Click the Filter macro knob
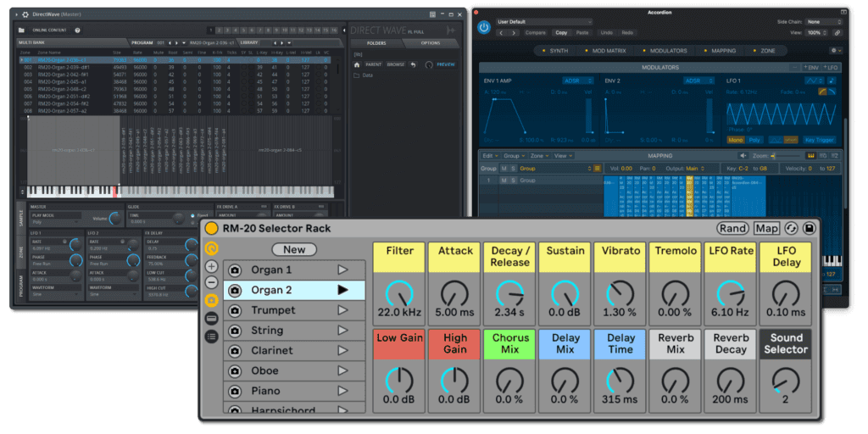 399,294
